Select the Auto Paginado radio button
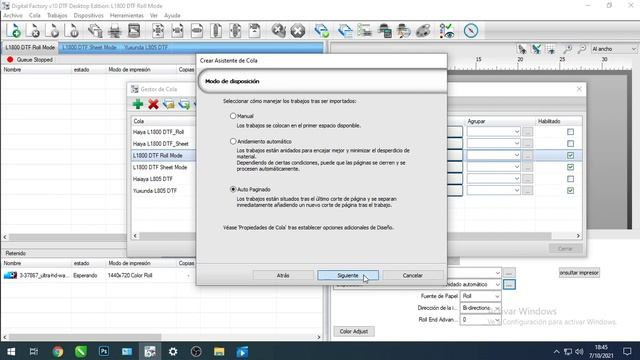Image resolution: width=640 pixels, height=360 pixels. (x=233, y=189)
